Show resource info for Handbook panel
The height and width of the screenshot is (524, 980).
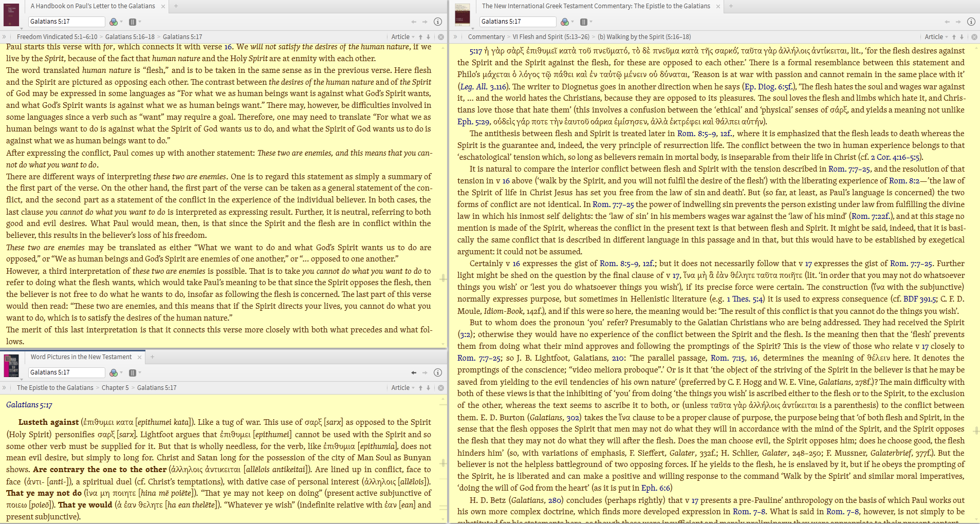(x=438, y=22)
